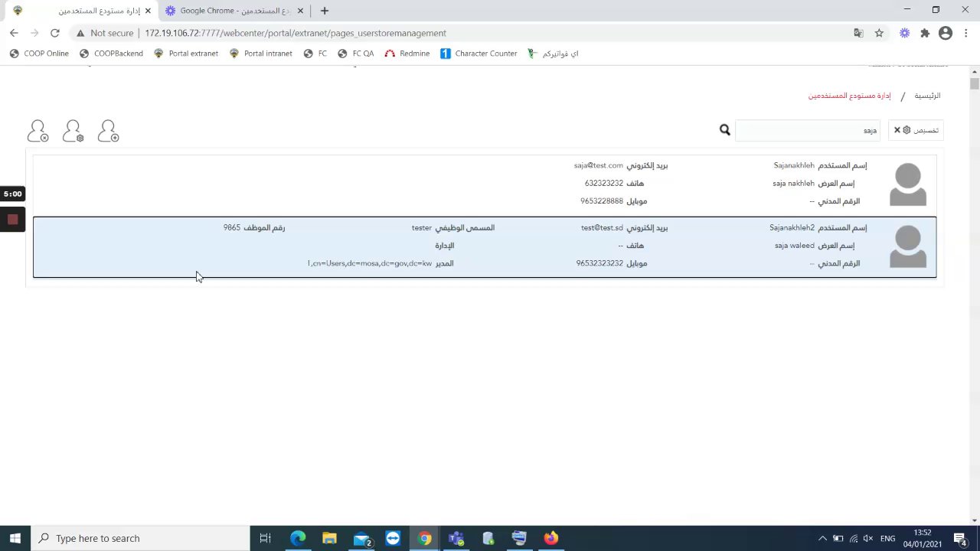The image size is (980, 551).
Task: Close the second browser tab
Action: [300, 11]
